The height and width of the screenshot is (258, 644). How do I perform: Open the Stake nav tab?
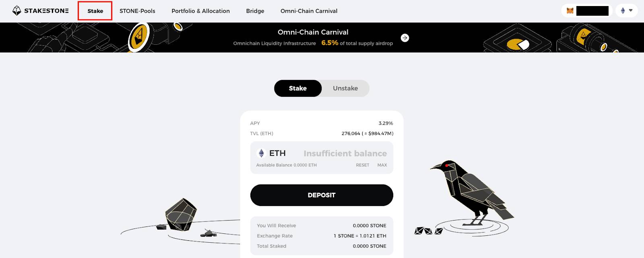[95, 11]
